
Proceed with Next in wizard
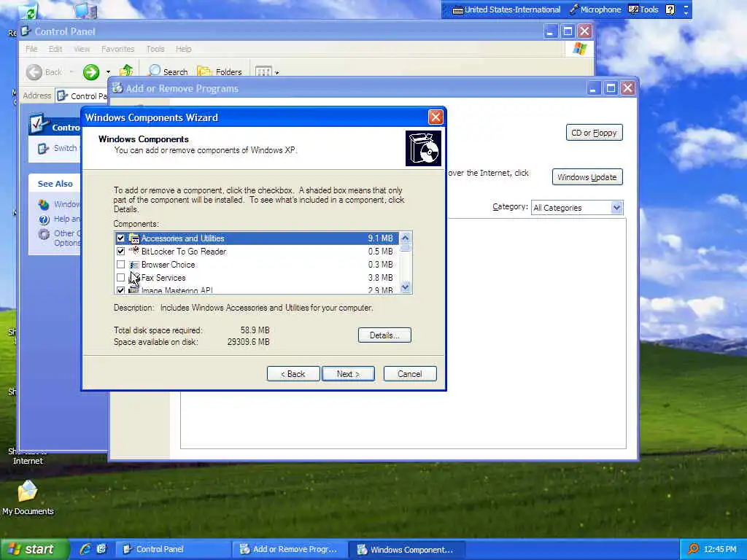(x=348, y=374)
